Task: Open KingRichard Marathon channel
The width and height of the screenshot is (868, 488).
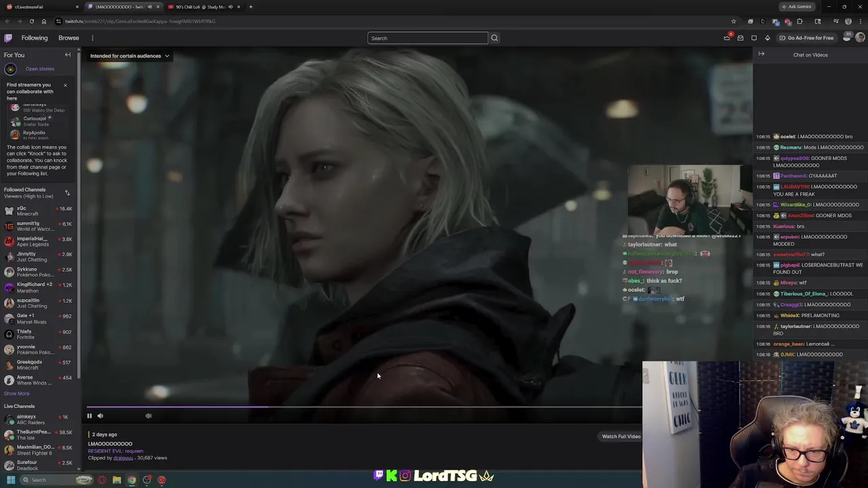Action: coord(38,288)
